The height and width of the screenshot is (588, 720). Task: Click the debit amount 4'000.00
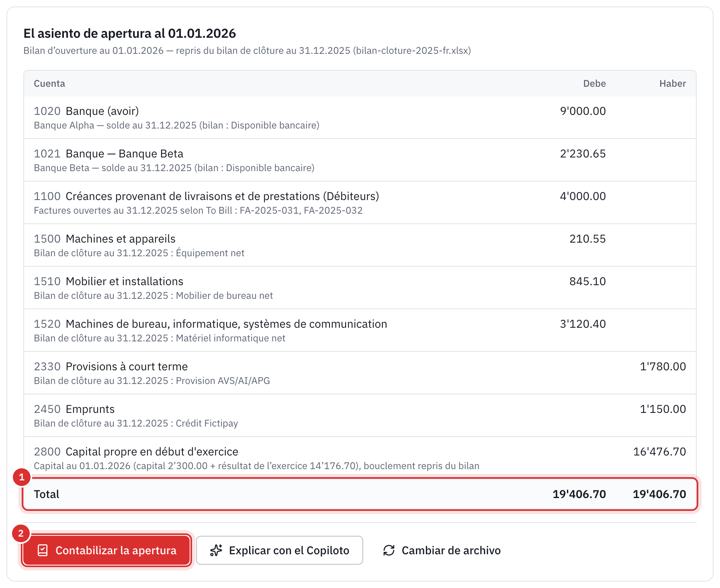click(x=583, y=196)
